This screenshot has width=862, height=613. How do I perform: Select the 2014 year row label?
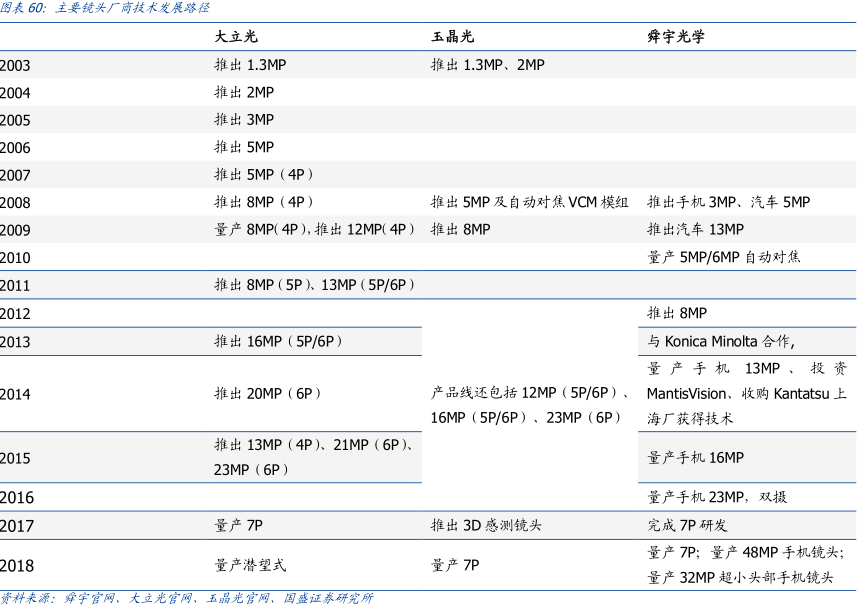click(15, 395)
